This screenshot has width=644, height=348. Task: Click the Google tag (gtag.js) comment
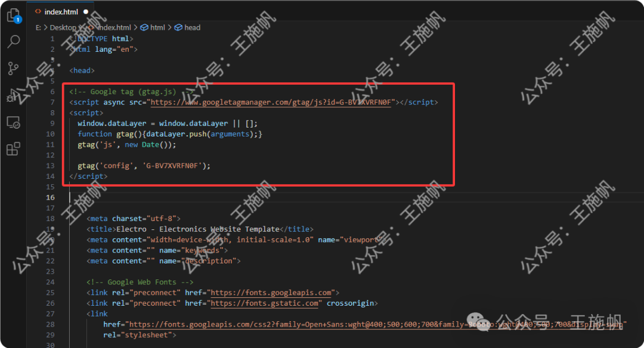(x=131, y=92)
